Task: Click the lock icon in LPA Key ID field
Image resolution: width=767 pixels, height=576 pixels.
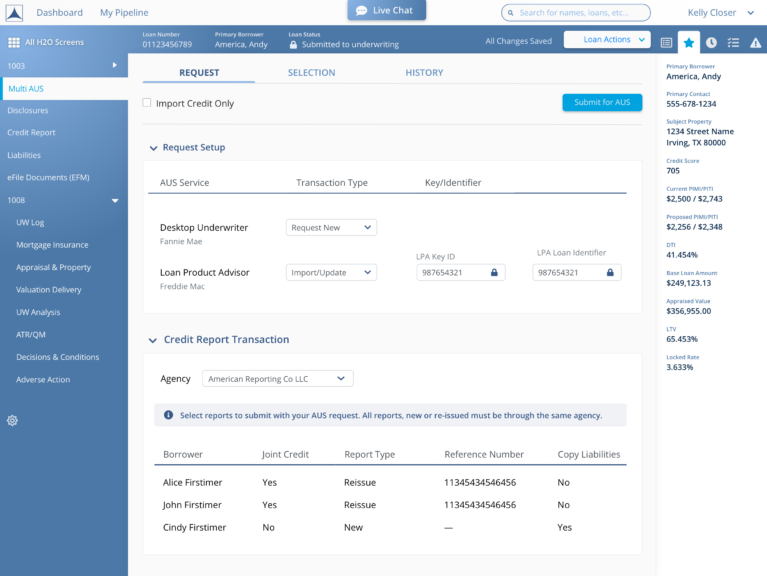Action: (494, 272)
